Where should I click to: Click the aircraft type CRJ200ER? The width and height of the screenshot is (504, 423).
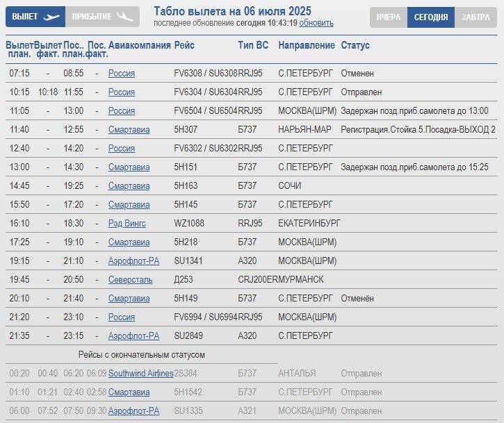coord(258,280)
